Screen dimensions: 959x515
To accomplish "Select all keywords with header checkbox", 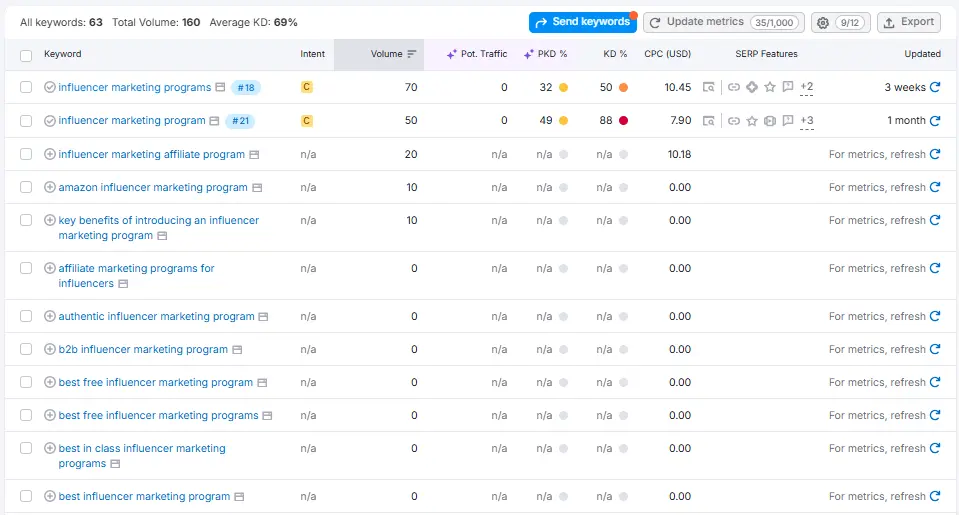I will [26, 55].
